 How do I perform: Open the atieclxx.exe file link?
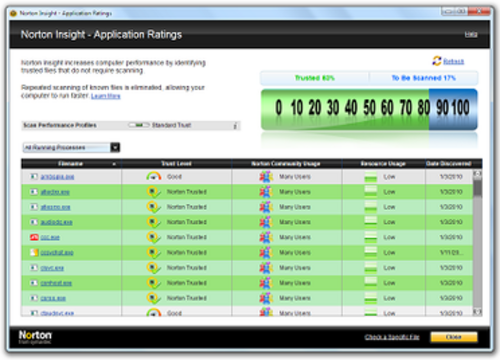pyautogui.click(x=55, y=192)
